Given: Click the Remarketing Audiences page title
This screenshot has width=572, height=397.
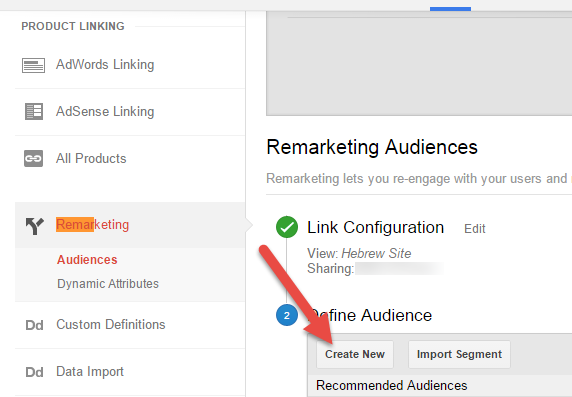Looking at the screenshot, I should click(x=372, y=147).
